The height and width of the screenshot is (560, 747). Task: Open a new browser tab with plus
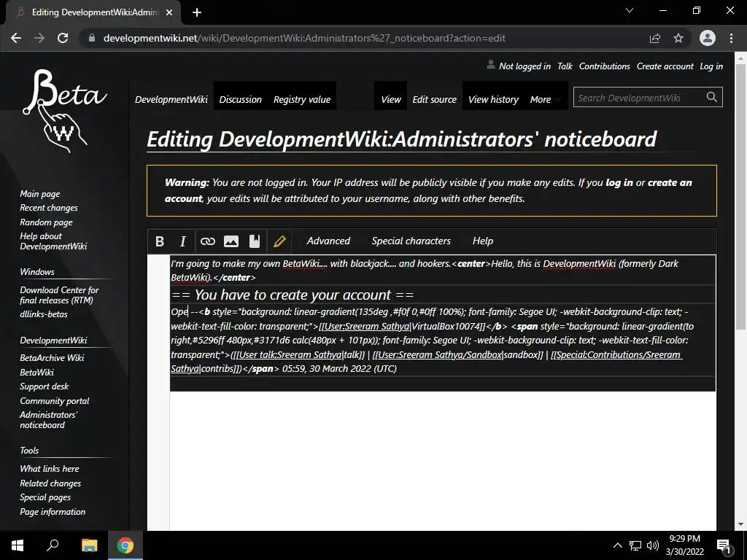pos(197,12)
